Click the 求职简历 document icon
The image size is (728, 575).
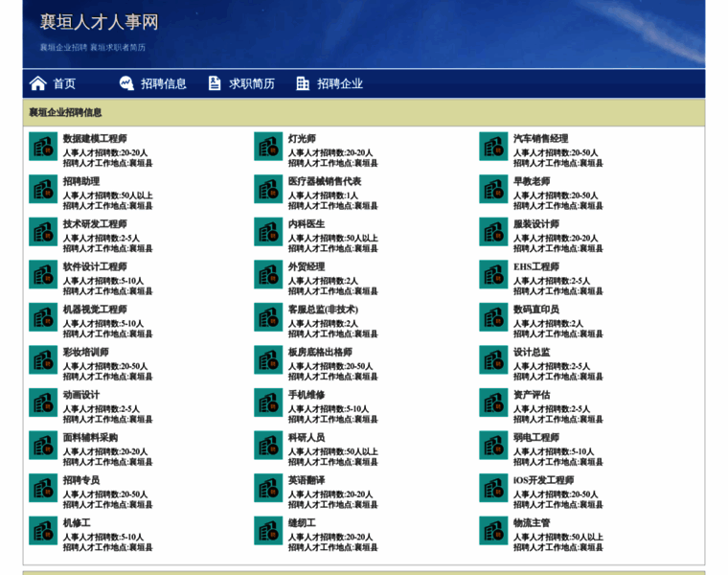point(215,83)
